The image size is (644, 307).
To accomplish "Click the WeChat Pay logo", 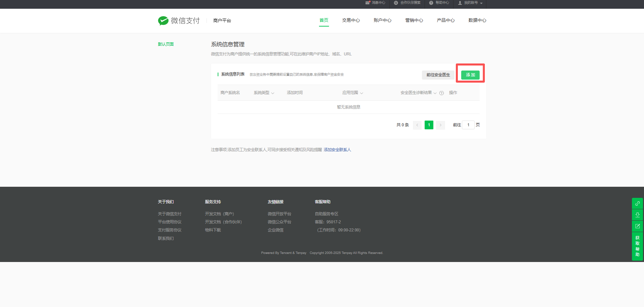I will pos(179,20).
